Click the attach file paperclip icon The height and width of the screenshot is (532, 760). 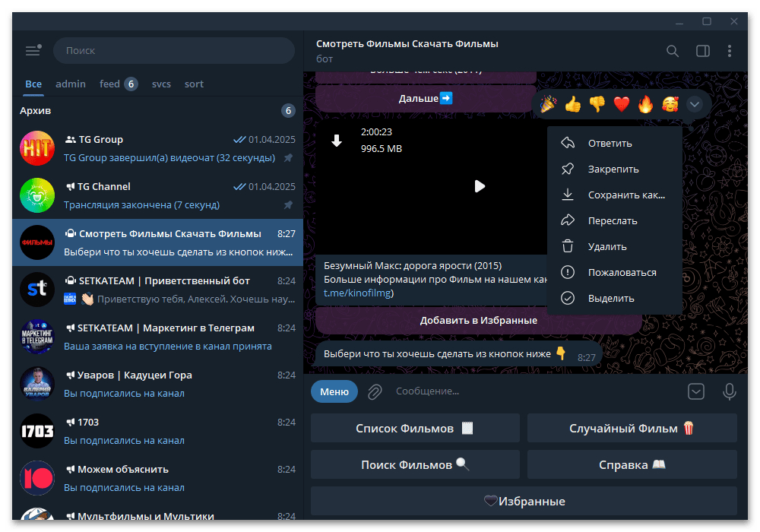tap(375, 391)
